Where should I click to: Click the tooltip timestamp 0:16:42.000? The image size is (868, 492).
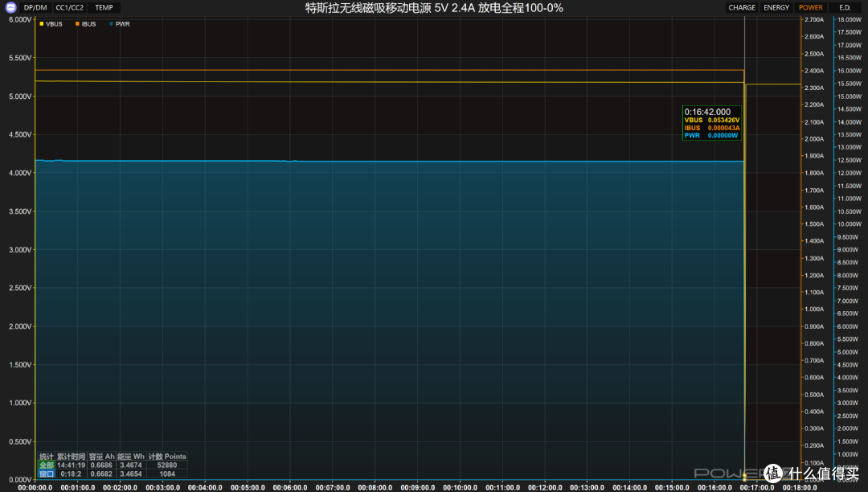pyautogui.click(x=707, y=112)
